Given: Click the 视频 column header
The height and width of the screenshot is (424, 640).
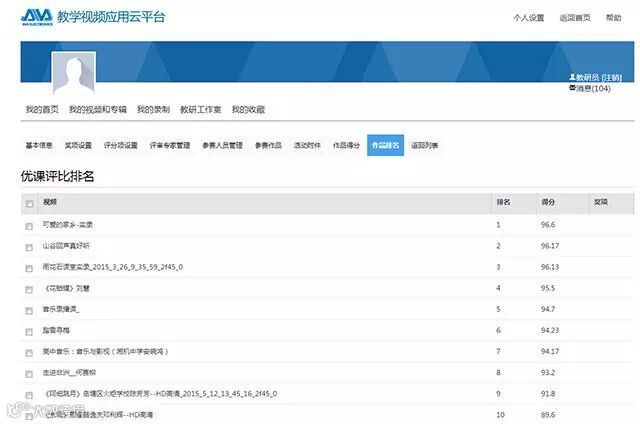Looking at the screenshot, I should pos(50,202).
